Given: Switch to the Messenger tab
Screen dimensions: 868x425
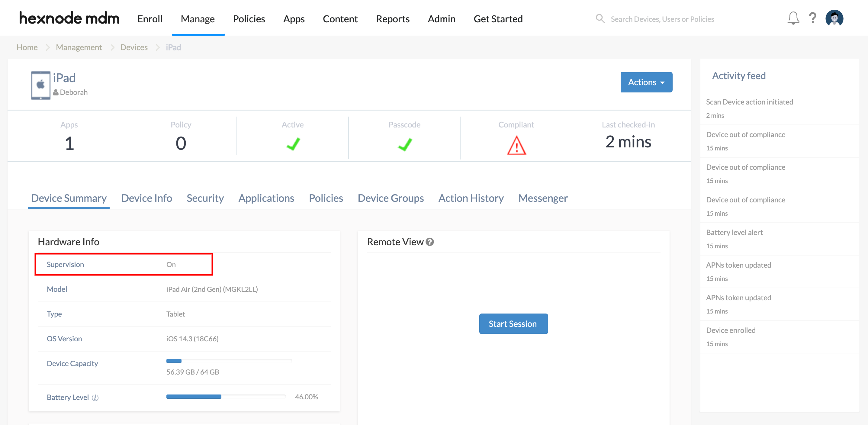Looking at the screenshot, I should [x=543, y=198].
